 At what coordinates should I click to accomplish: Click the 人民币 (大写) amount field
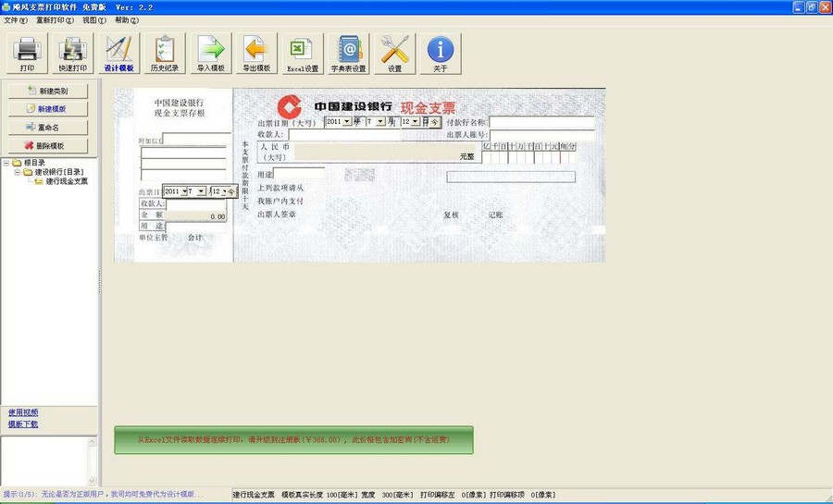[x=385, y=153]
